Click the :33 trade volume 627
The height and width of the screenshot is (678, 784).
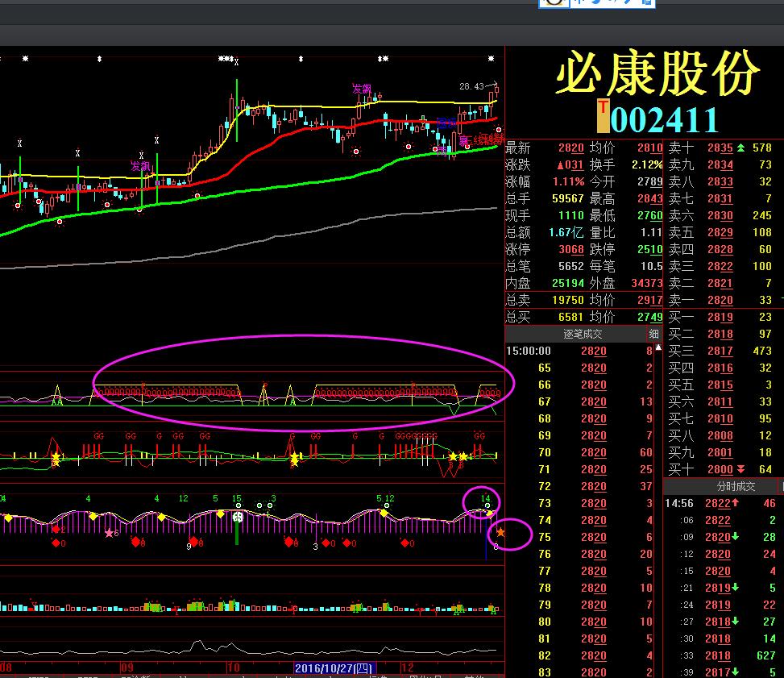click(766, 655)
